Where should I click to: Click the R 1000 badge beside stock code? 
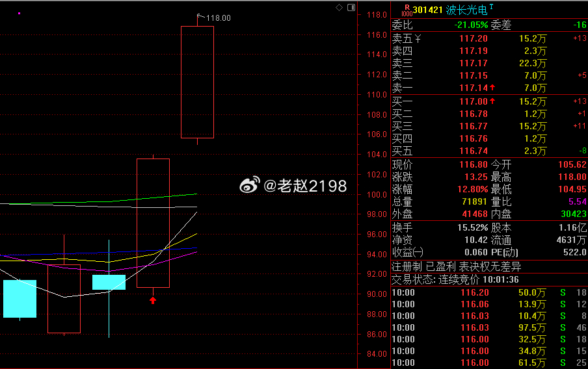(x=407, y=10)
